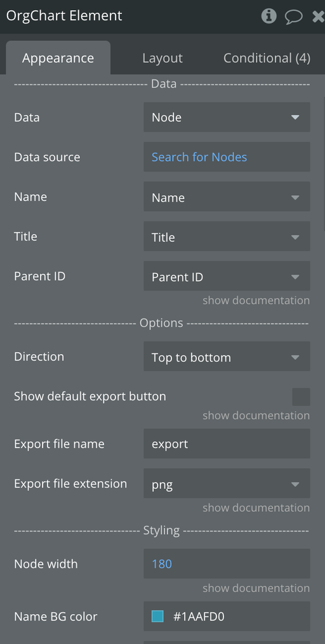
Task: Switch to the Layout tab
Action: coord(162,58)
